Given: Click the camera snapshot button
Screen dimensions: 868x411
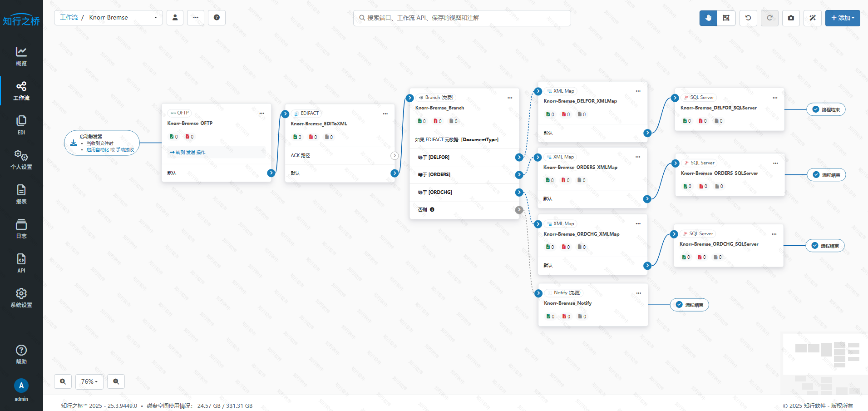Looking at the screenshot, I should pyautogui.click(x=791, y=18).
